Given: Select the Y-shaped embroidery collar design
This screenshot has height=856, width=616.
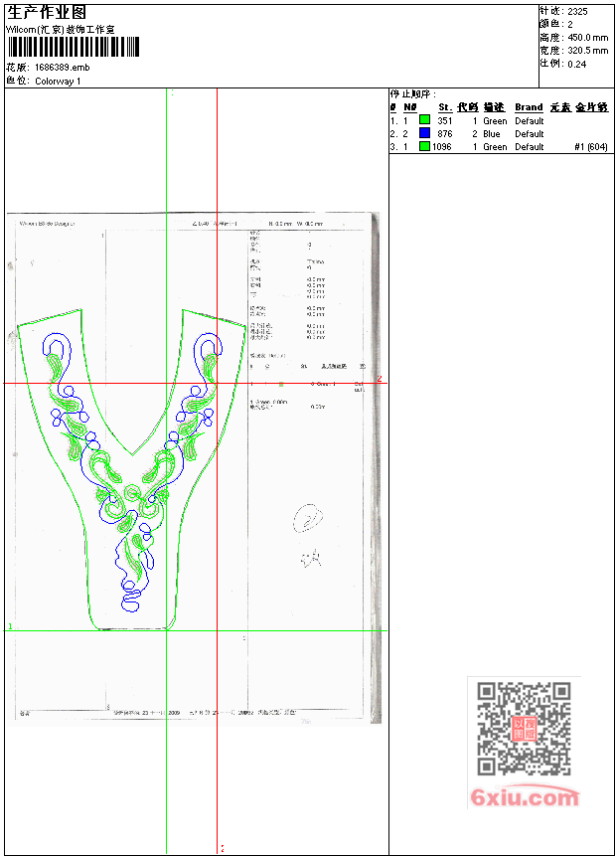Looking at the screenshot, I should point(131,469).
